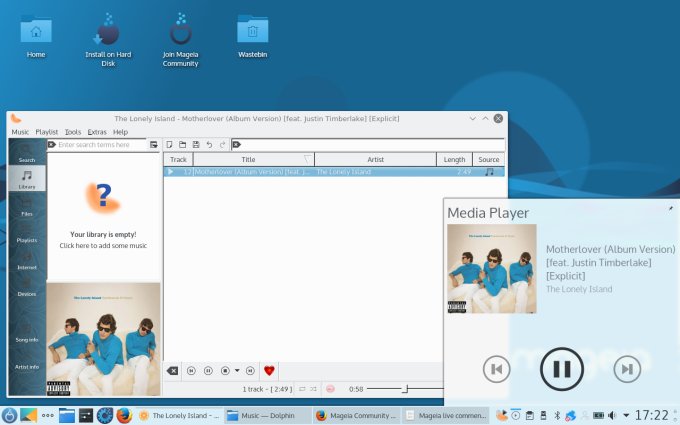Click the save playlist icon
The width and height of the screenshot is (680, 425).
click(196, 145)
